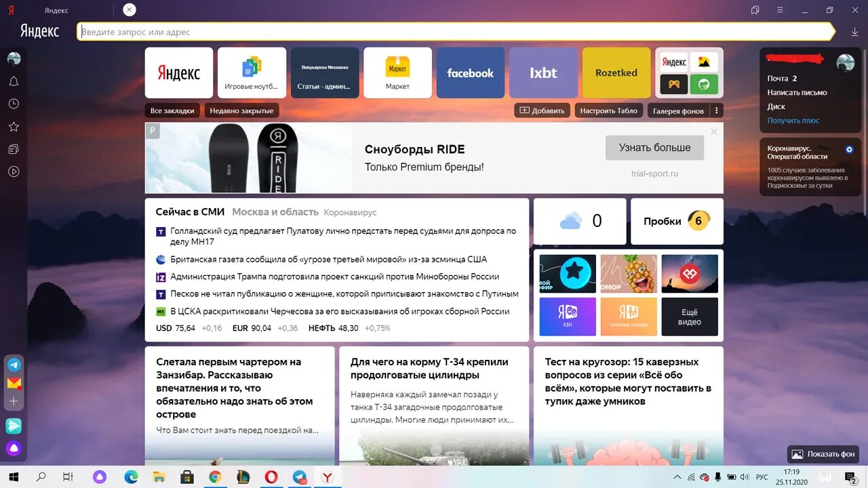Open В ЦСКА раскритиковали Черчесова headline
This screenshot has height=488, width=868.
pos(340,312)
